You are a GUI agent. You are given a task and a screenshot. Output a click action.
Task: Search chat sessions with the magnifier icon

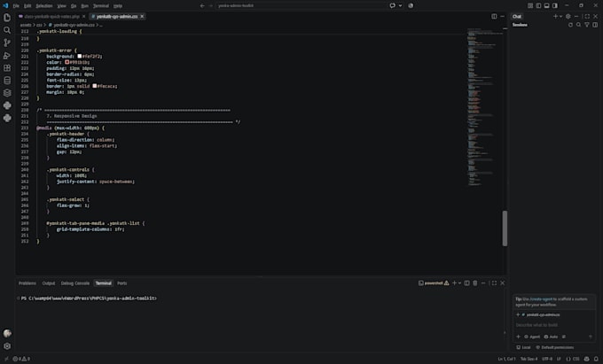click(578, 25)
